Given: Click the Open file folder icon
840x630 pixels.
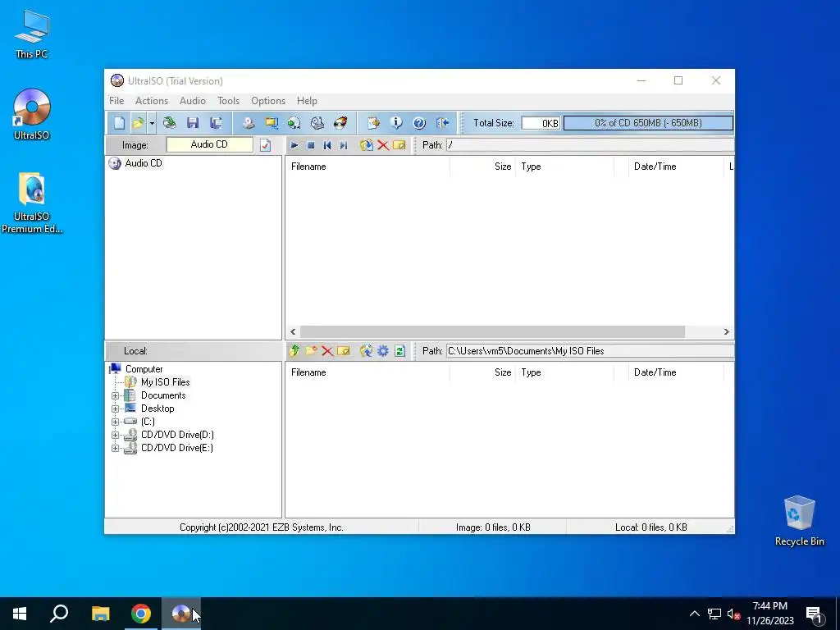Looking at the screenshot, I should 138,123.
